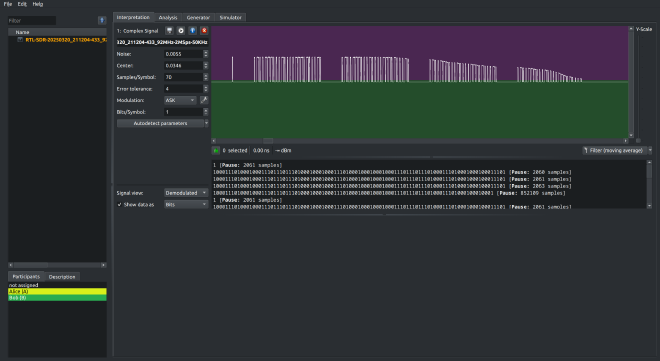This screenshot has width=660, height=361.
Task: Replay the signal with the play icon
Action: pyautogui.click(x=181, y=31)
